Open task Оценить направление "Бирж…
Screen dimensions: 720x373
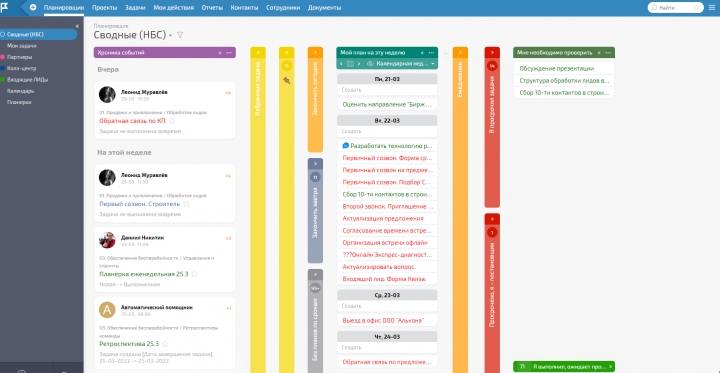tap(387, 104)
